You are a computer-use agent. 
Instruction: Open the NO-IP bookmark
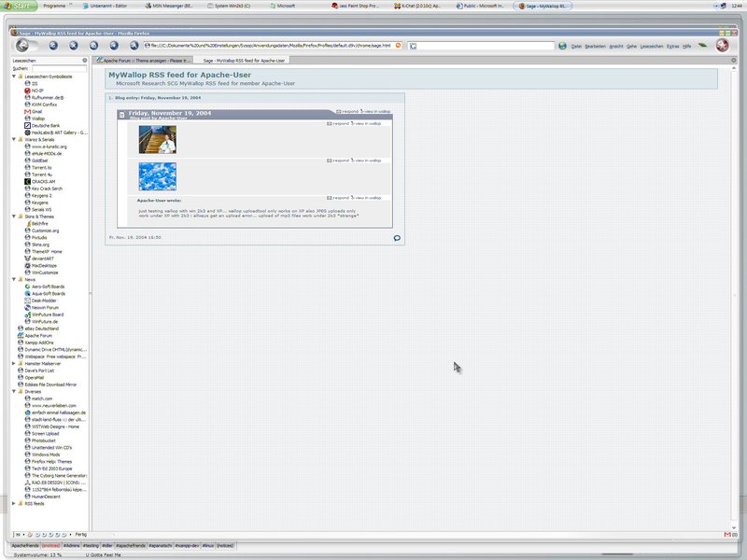pos(38,90)
